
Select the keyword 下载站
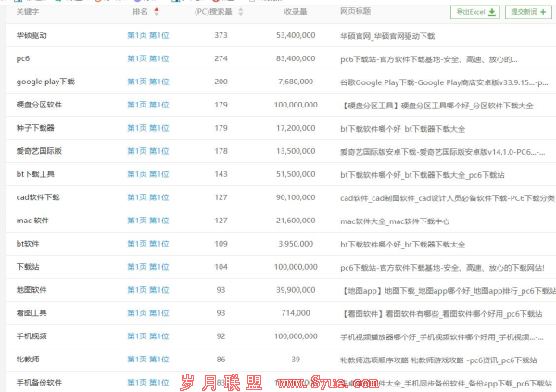pos(28,267)
